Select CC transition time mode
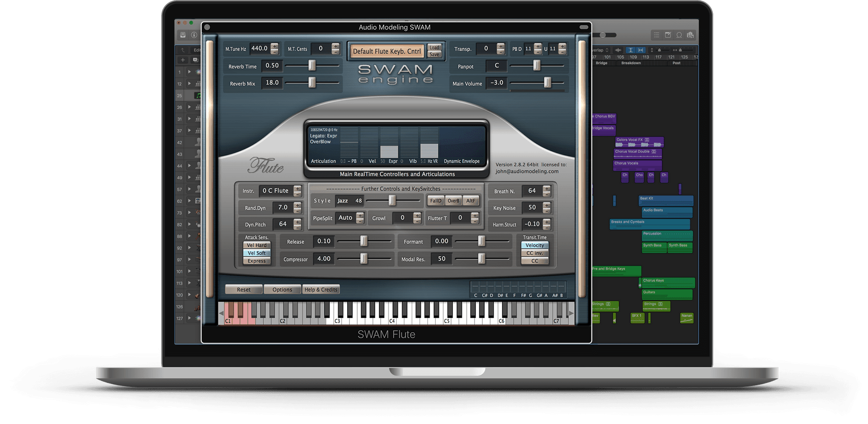 [535, 261]
